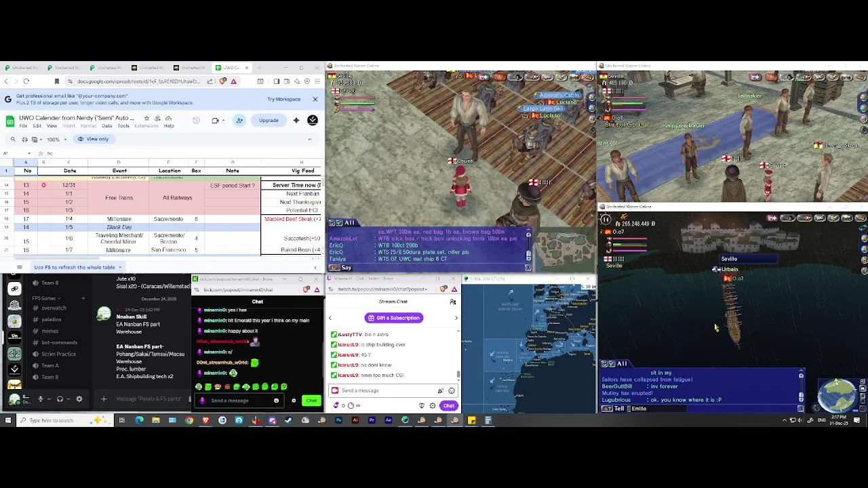This screenshot has width=868, height=488.
Task: Click the Upgrade button in Sheets
Action: 269,121
